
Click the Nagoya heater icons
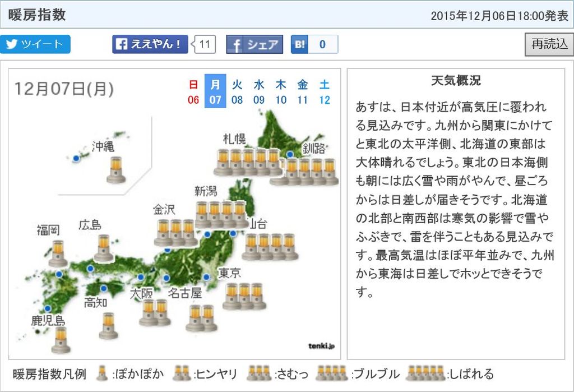pyautogui.click(x=202, y=318)
